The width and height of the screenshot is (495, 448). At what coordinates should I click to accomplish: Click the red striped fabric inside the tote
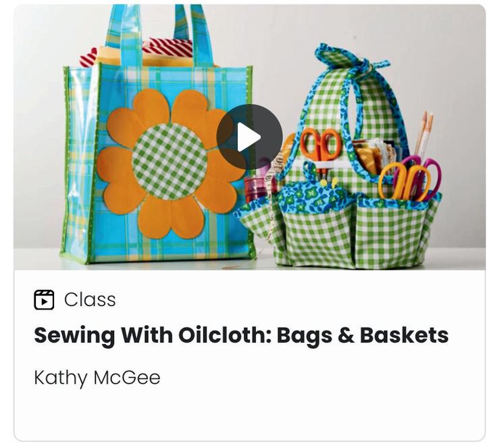pyautogui.click(x=170, y=48)
